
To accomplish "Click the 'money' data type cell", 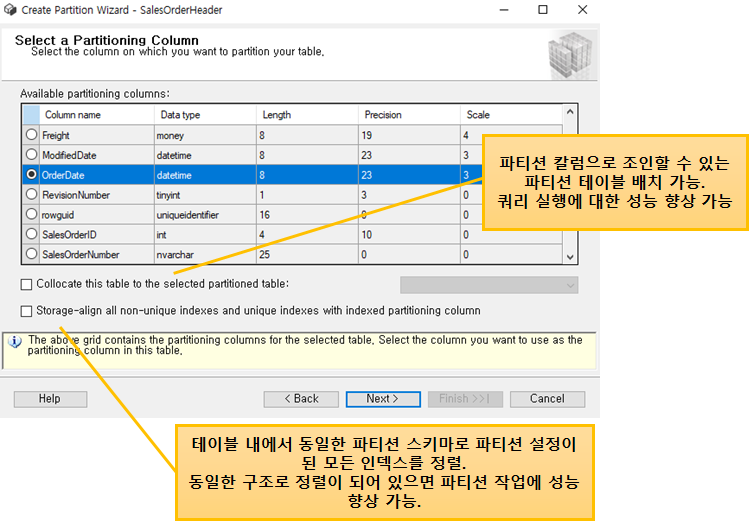I will click(205, 135).
